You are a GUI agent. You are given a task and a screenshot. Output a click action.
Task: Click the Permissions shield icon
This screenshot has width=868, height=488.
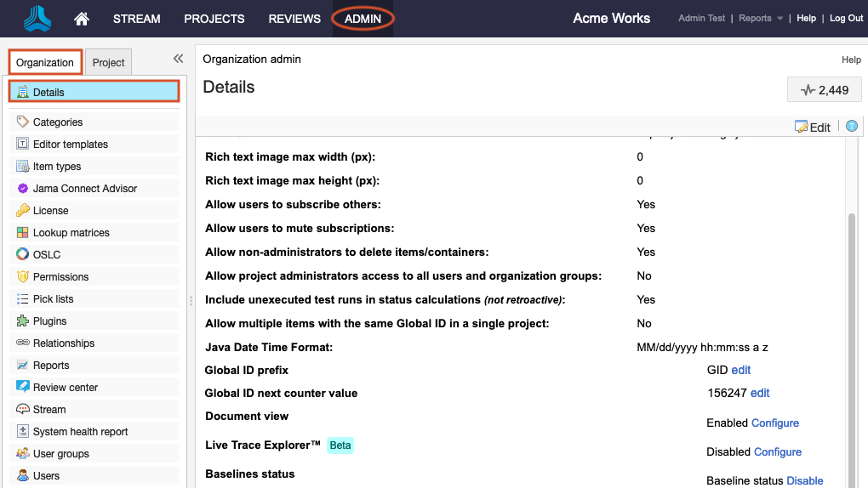click(23, 276)
